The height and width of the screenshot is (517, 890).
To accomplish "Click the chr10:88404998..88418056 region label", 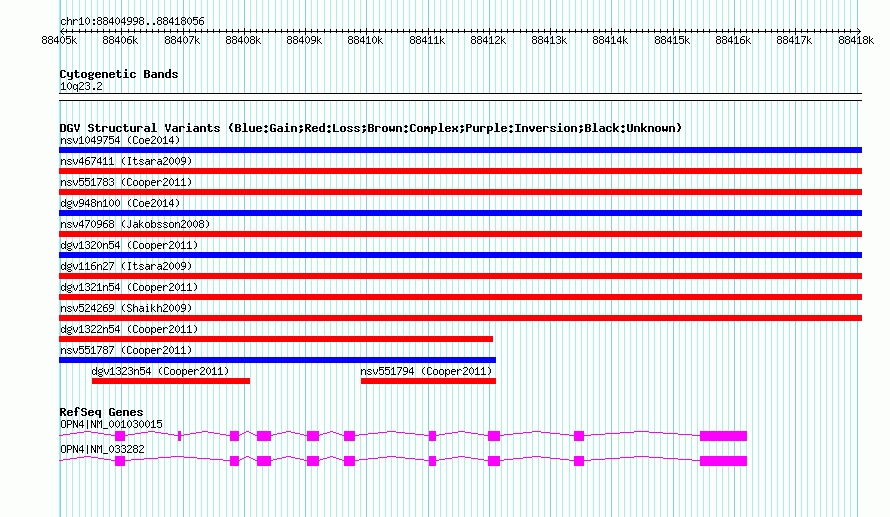I will 132,22.
